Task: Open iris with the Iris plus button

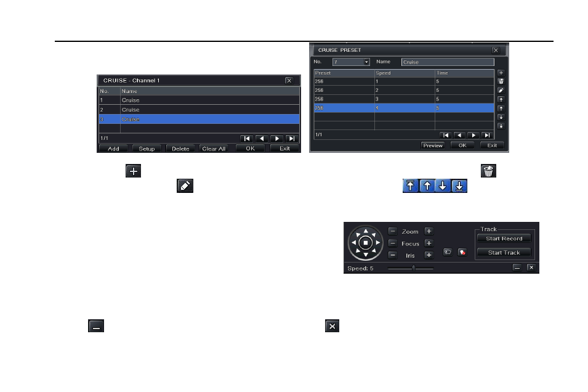Action: tap(429, 255)
